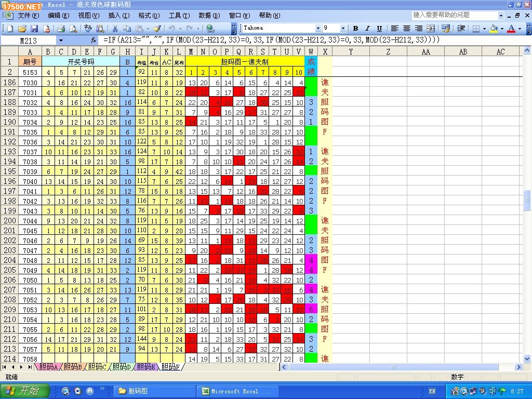Open Print Preview icon

point(73,29)
